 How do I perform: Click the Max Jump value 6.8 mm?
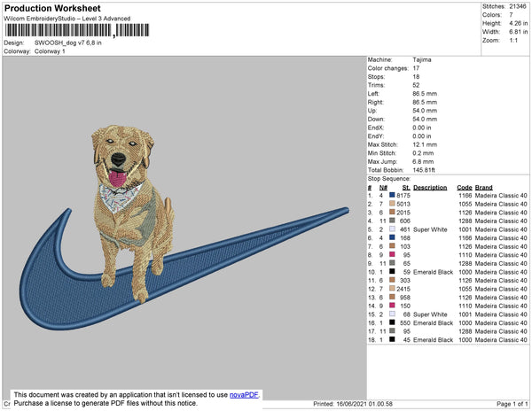(423, 161)
